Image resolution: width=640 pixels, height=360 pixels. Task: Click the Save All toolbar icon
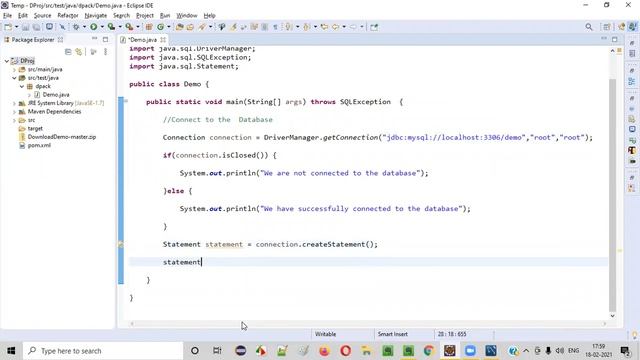[36, 27]
